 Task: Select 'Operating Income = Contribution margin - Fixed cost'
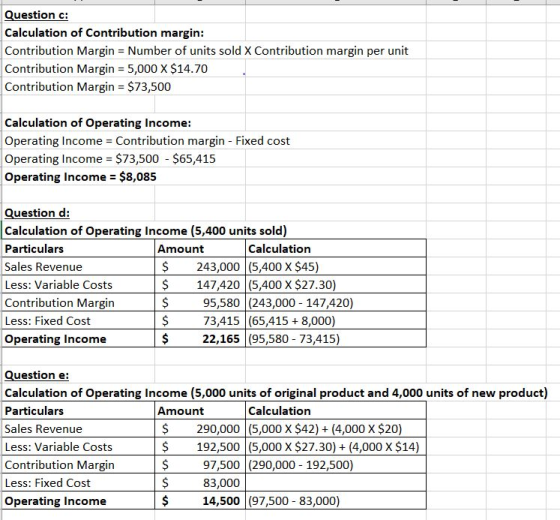pyautogui.click(x=147, y=141)
